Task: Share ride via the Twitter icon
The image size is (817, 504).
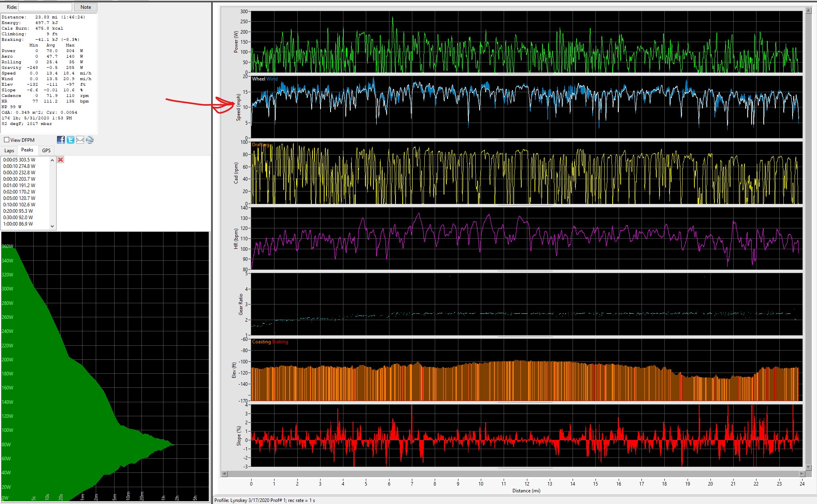Action: pos(71,140)
